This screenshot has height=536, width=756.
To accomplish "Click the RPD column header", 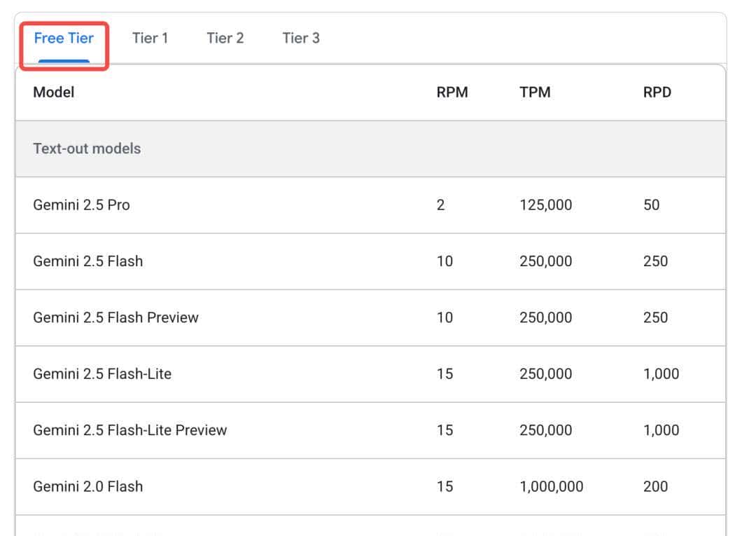I will point(657,92).
